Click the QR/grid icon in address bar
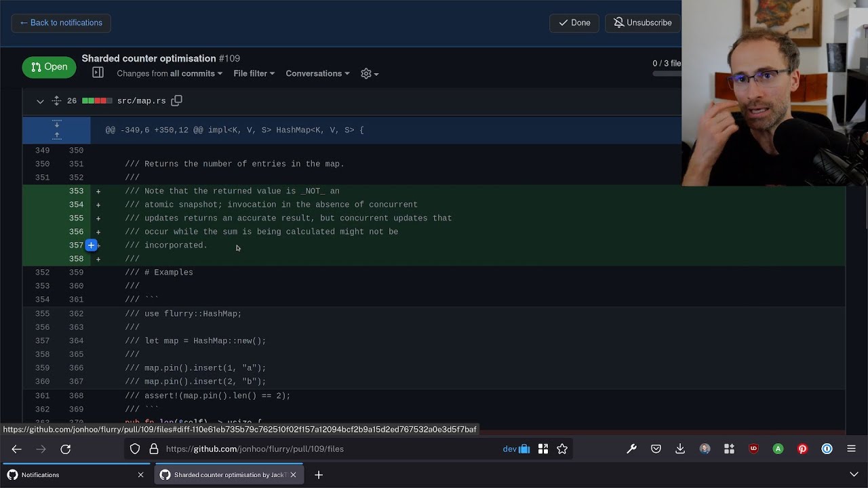 [543, 449]
